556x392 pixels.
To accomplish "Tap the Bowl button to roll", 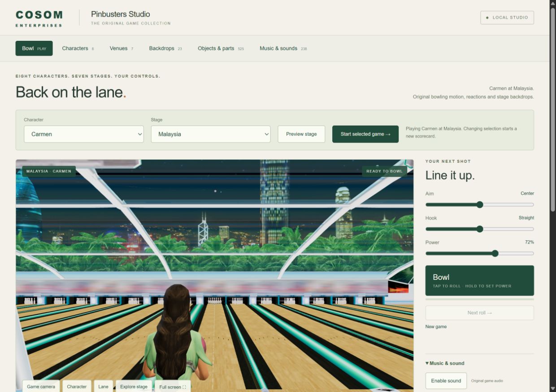I will [480, 281].
